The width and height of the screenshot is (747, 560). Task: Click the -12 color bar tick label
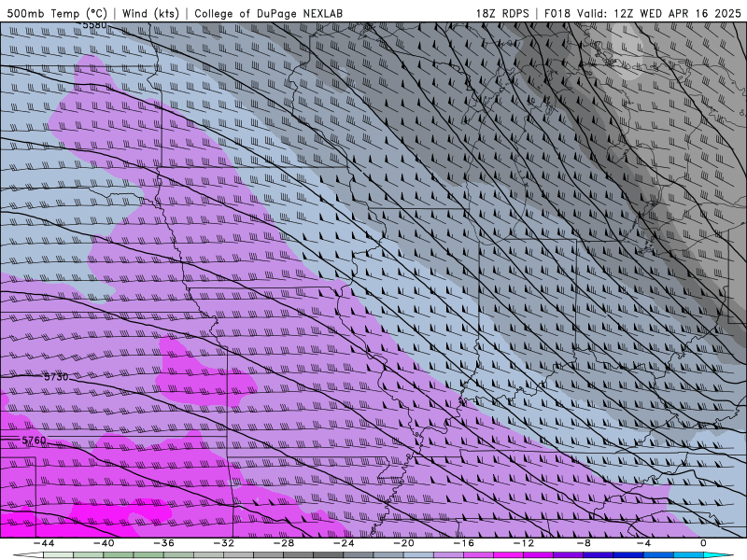[524, 543]
